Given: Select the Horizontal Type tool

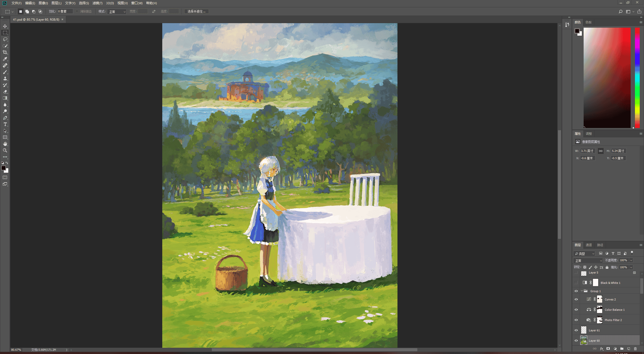Looking at the screenshot, I should coord(5,124).
